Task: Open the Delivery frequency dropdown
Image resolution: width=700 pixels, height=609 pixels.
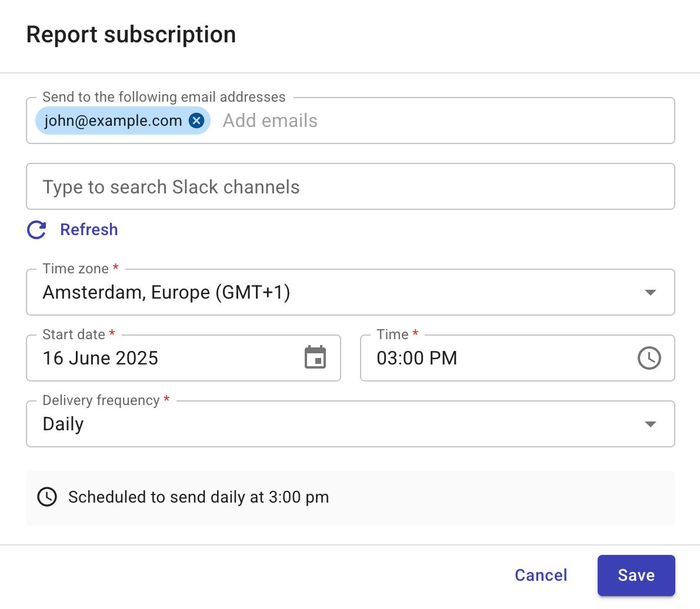Action: [x=351, y=424]
